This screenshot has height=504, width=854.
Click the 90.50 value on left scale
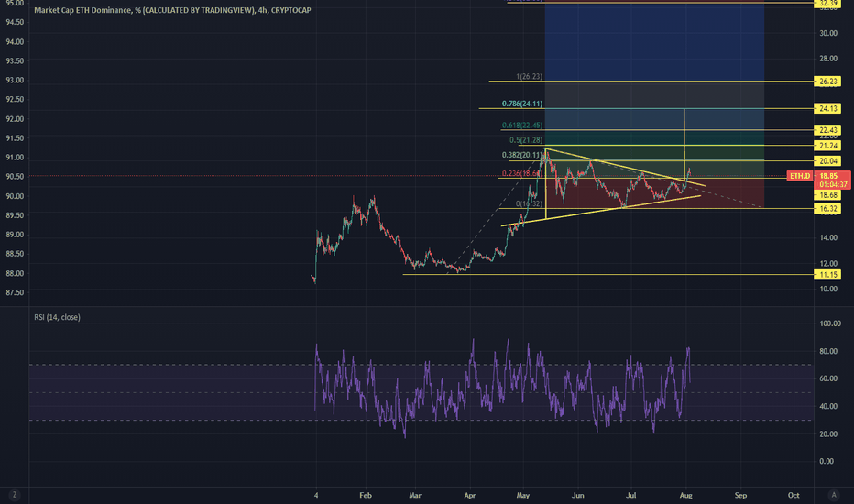click(x=15, y=177)
